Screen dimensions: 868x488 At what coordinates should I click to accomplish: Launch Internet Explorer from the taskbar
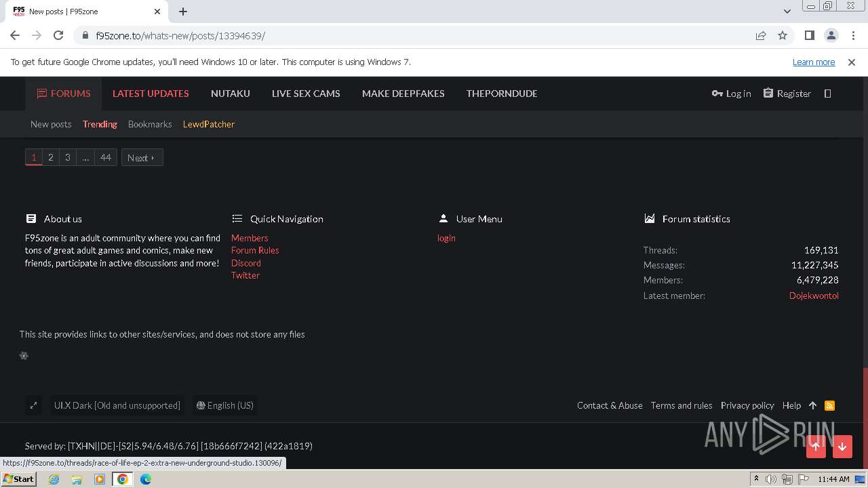coord(54,479)
